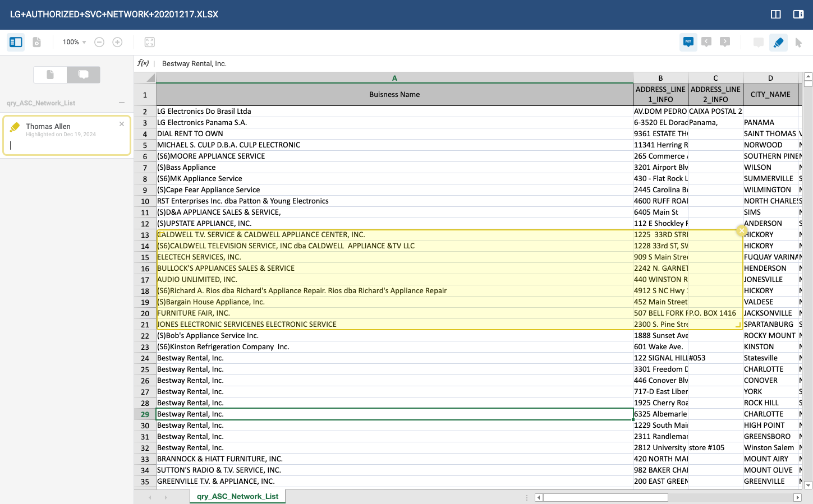Click the select-all corner triangle

coord(145,78)
